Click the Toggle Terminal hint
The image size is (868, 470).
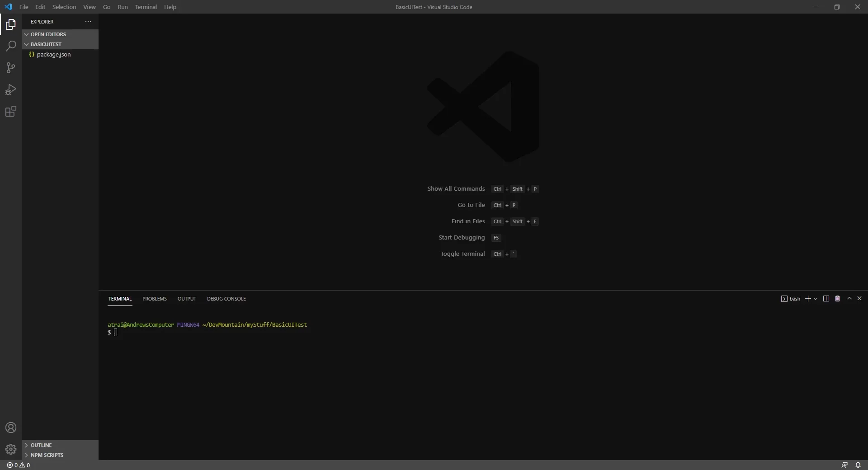tap(462, 254)
